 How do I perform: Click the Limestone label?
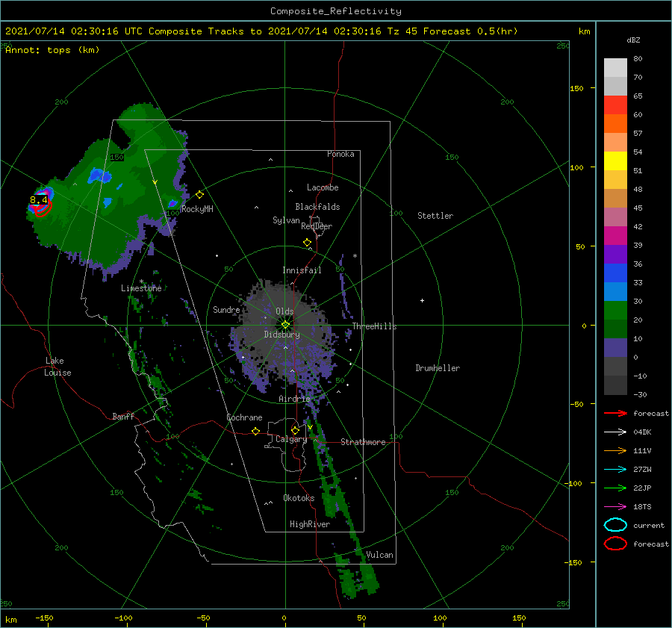tap(141, 288)
